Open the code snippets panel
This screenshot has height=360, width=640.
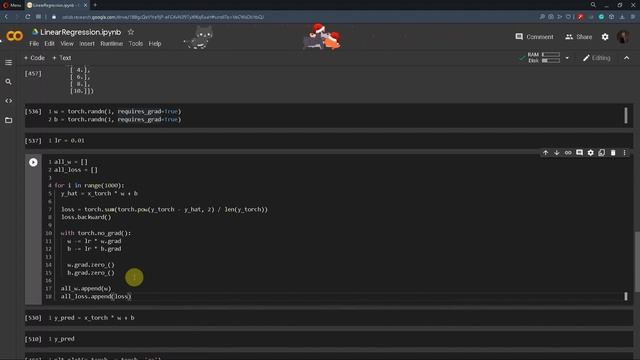pos(9,101)
